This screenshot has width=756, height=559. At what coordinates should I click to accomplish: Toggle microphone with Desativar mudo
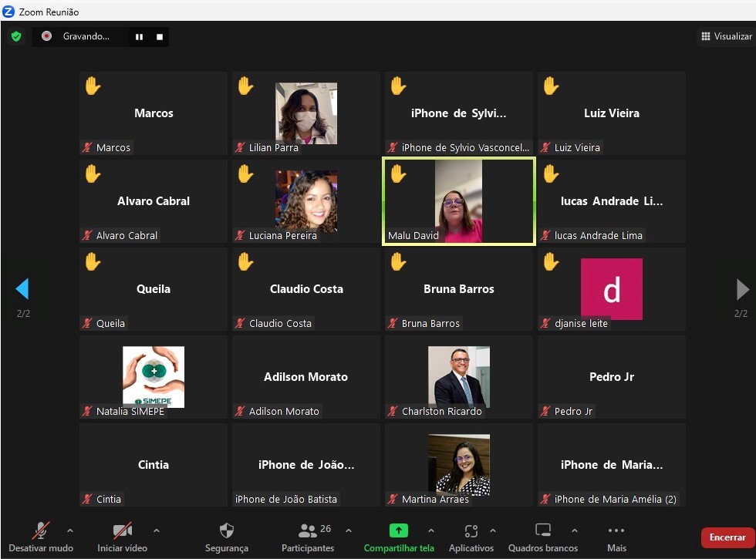coord(41,537)
